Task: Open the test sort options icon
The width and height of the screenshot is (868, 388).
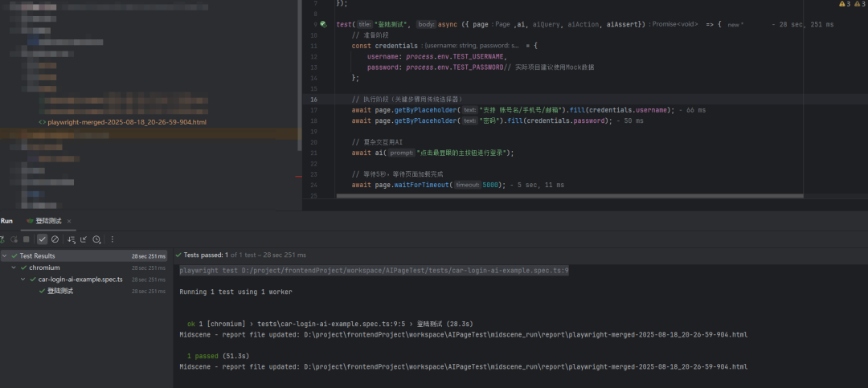Action: [72, 239]
